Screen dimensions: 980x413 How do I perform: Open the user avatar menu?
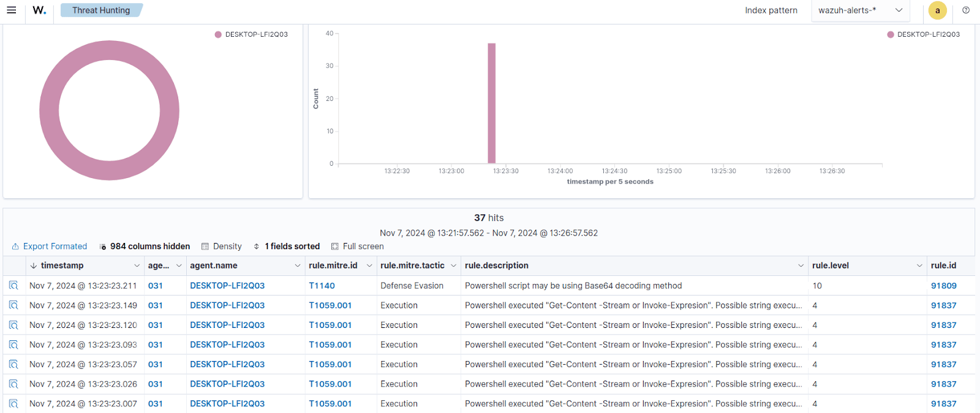tap(937, 10)
